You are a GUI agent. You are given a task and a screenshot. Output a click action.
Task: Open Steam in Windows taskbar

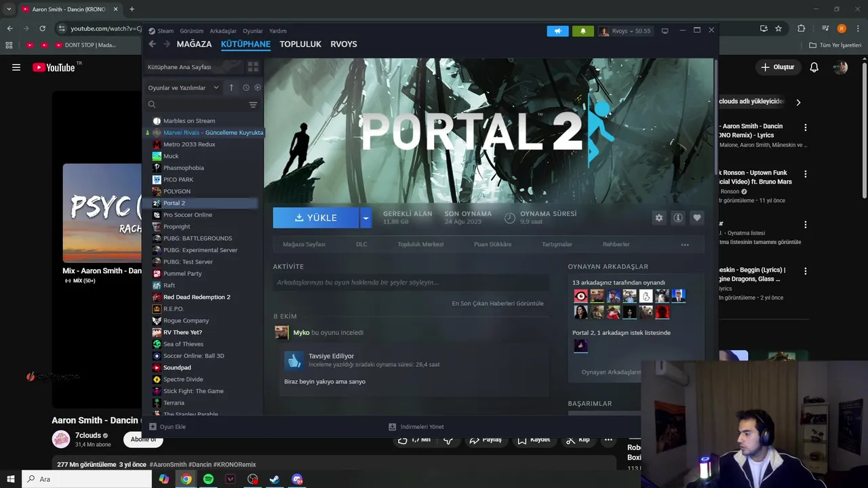pyautogui.click(x=275, y=479)
